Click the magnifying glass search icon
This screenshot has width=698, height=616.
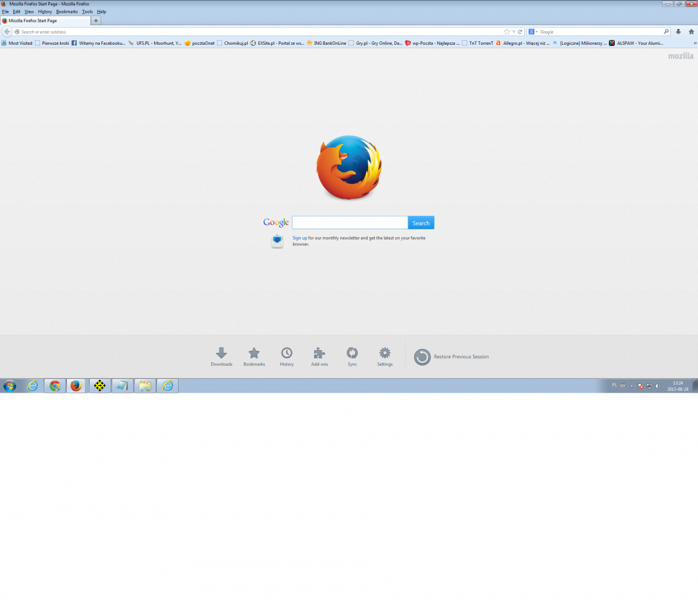(x=666, y=32)
